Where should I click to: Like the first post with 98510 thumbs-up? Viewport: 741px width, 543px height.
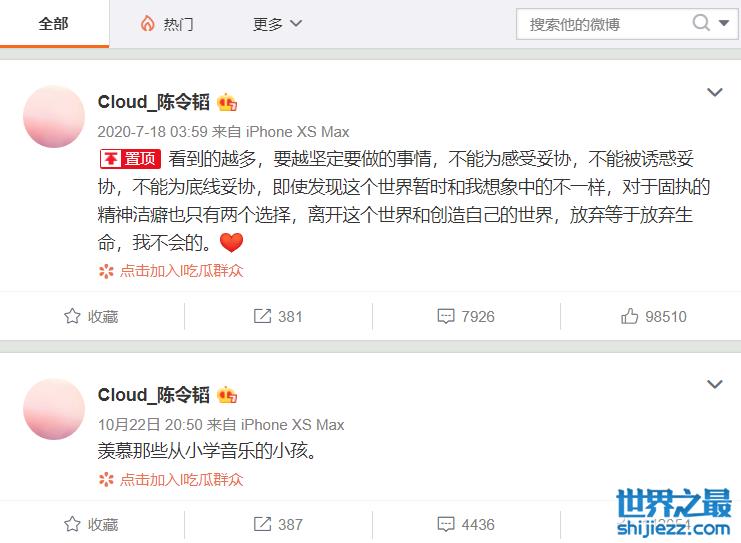654,316
